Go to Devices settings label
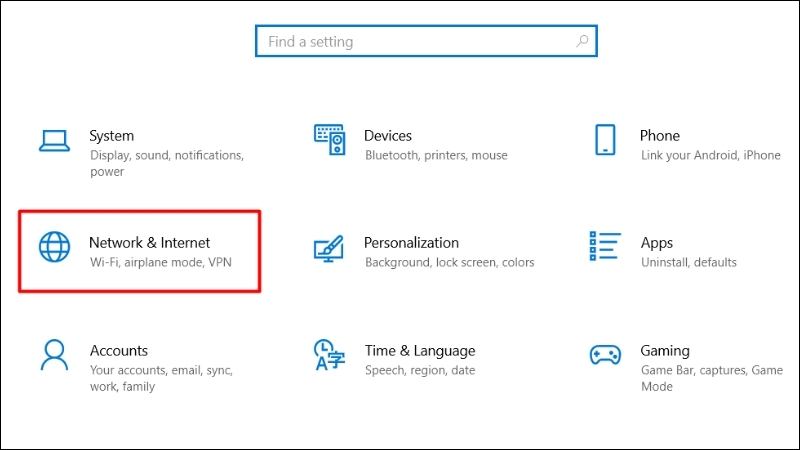Image resolution: width=800 pixels, height=450 pixels. (x=388, y=136)
